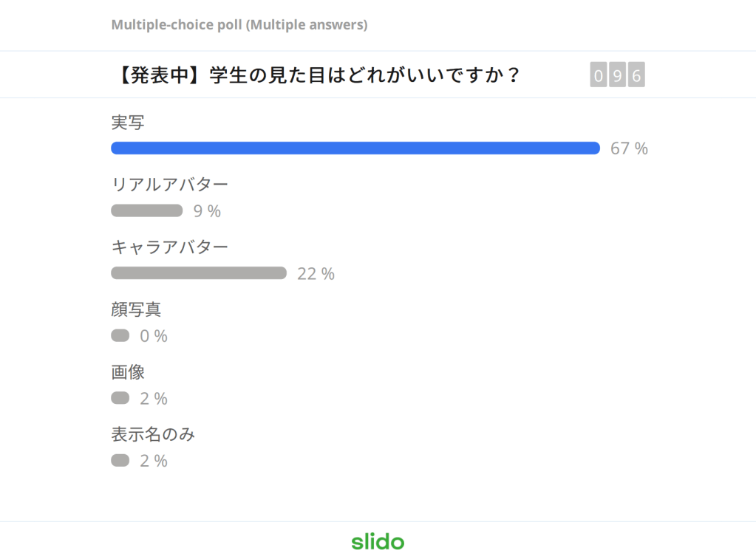The image size is (756, 559).
Task: Select the 顔写真 option label
Action: click(136, 309)
